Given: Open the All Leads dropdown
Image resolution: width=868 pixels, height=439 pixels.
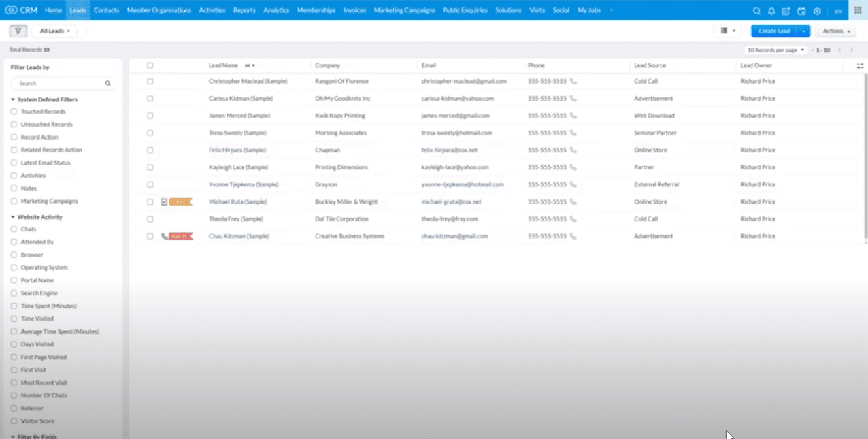Looking at the screenshot, I should 53,31.
